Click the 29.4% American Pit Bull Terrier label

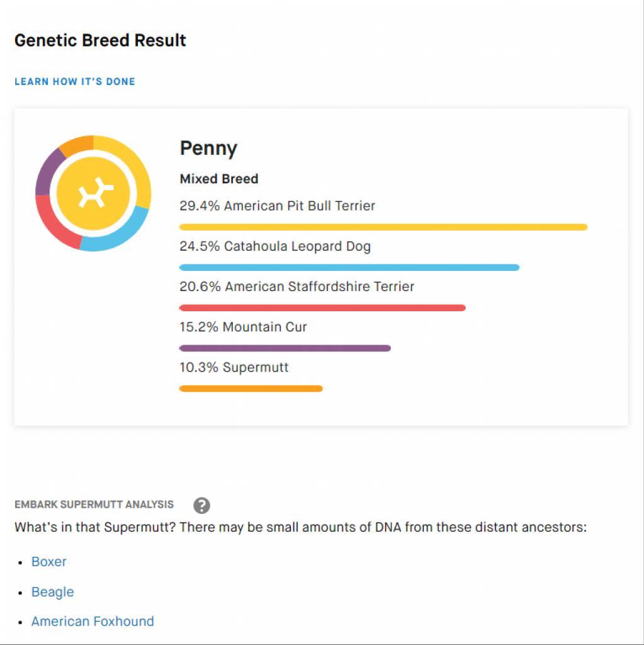pos(277,206)
